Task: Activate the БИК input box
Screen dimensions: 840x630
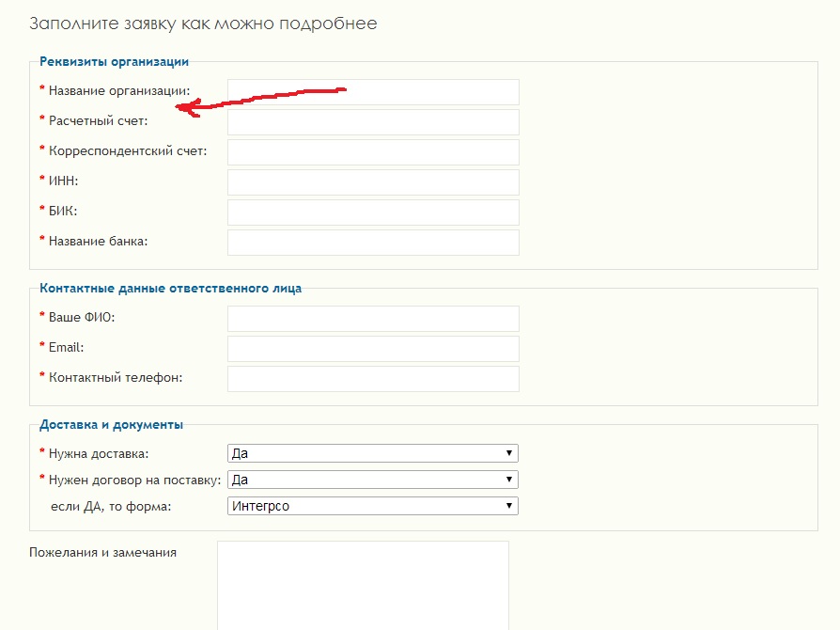Action: [x=373, y=213]
